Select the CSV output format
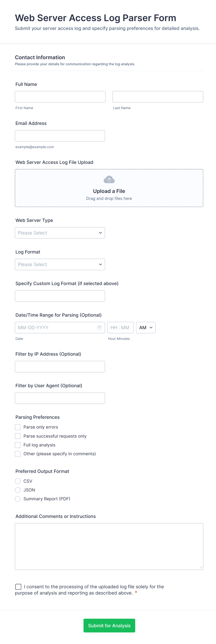The width and height of the screenshot is (216, 644). point(18,481)
